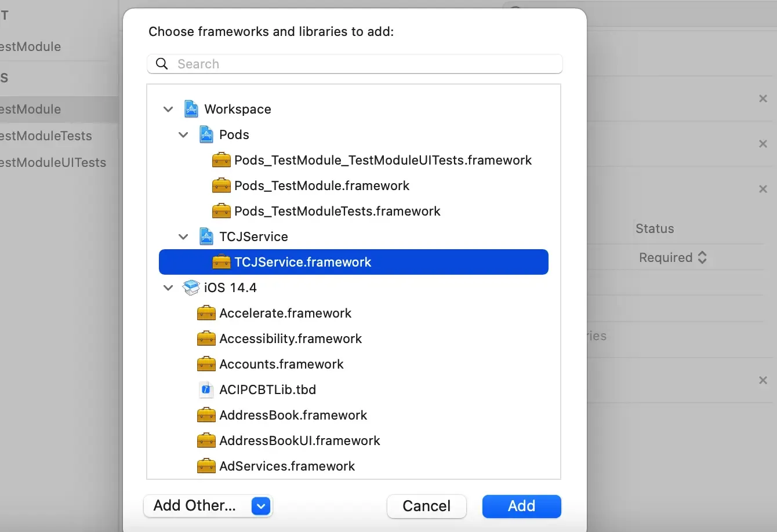Click the magnifying glass search icon
The height and width of the screenshot is (532, 777).
click(162, 64)
